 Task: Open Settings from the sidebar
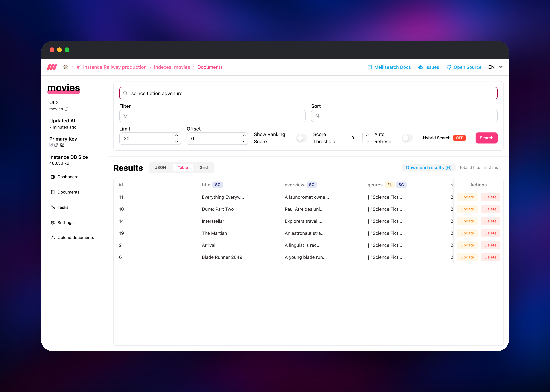[x=65, y=223]
